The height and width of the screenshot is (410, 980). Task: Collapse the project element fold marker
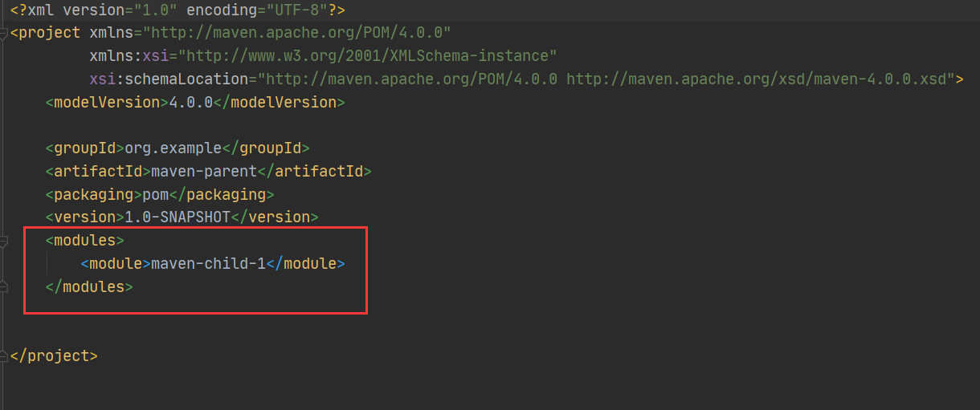(4, 34)
